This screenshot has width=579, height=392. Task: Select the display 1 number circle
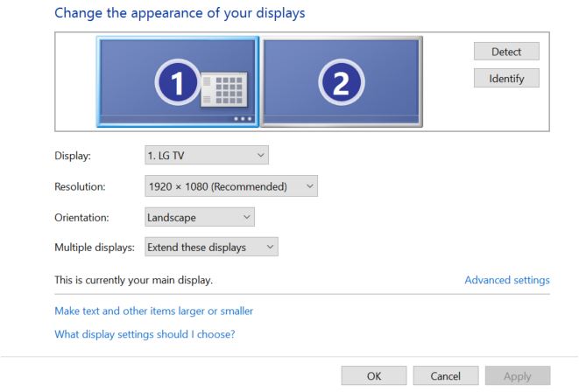click(177, 82)
